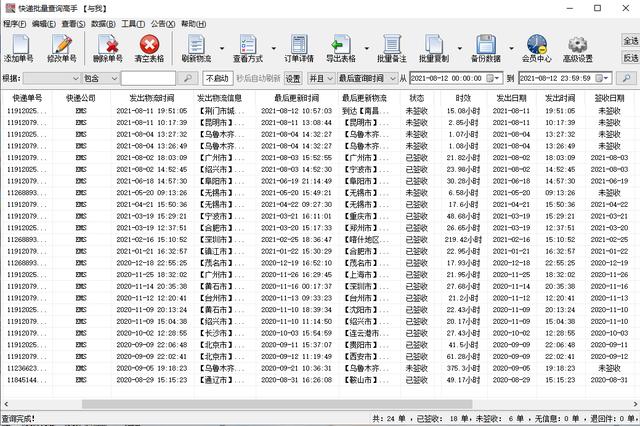Click the scrollbar right arrow
The height and width of the screenshot is (426, 640).
coord(635,404)
